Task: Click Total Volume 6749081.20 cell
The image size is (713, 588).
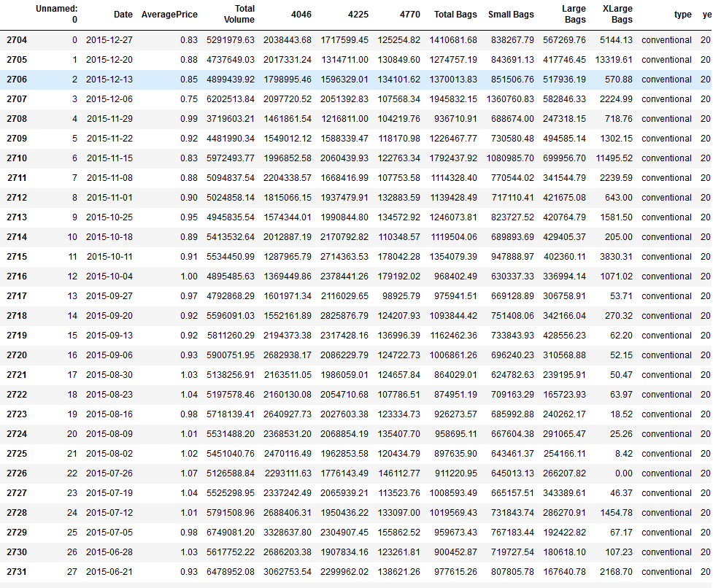Action: pyautogui.click(x=231, y=532)
